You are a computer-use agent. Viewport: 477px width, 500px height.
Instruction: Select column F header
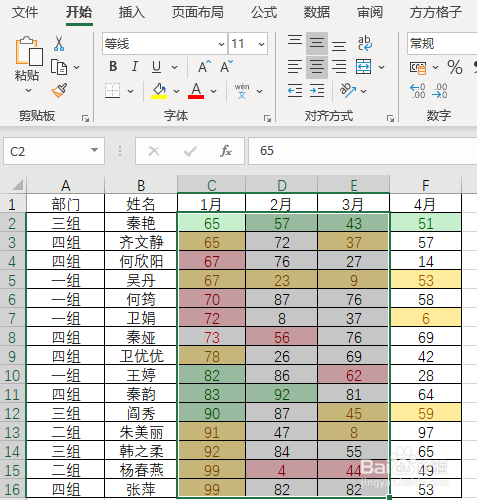[x=425, y=185]
